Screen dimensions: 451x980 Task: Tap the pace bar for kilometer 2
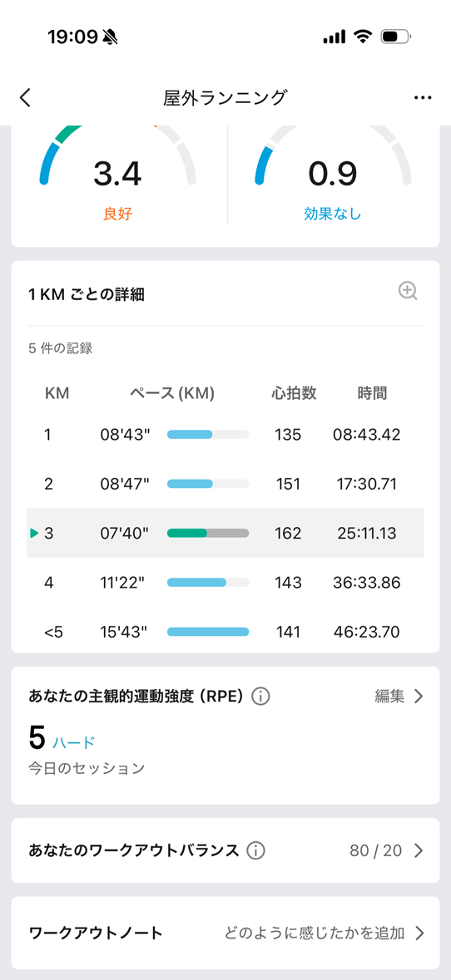click(x=208, y=484)
